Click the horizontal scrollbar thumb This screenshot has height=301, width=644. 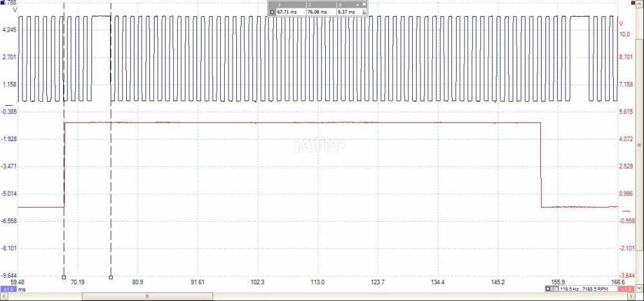147,296
